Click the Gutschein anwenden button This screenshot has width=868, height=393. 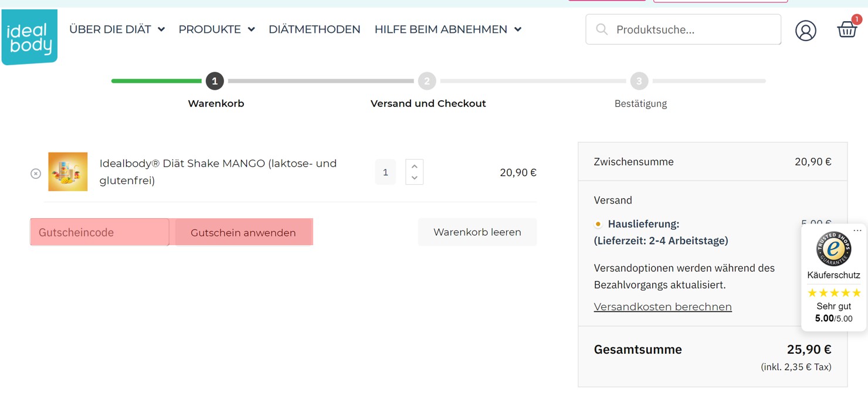[243, 232]
